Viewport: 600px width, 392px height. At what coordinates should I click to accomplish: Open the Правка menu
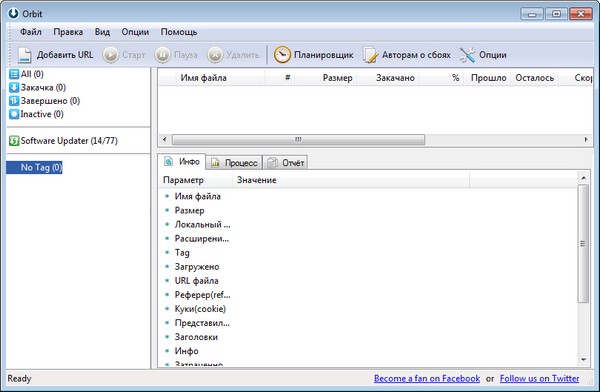[x=68, y=32]
